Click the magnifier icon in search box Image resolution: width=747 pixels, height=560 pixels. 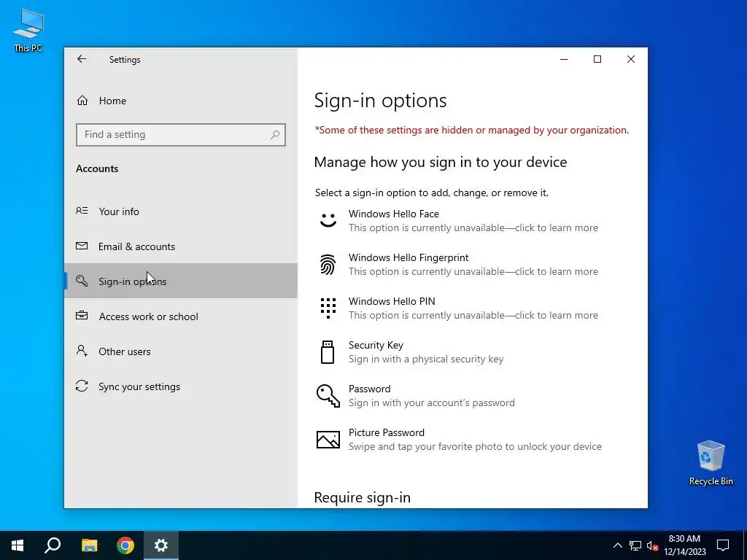[x=275, y=135]
